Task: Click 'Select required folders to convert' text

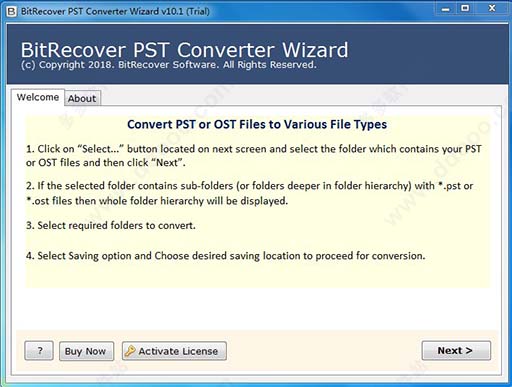Action: pos(111,226)
